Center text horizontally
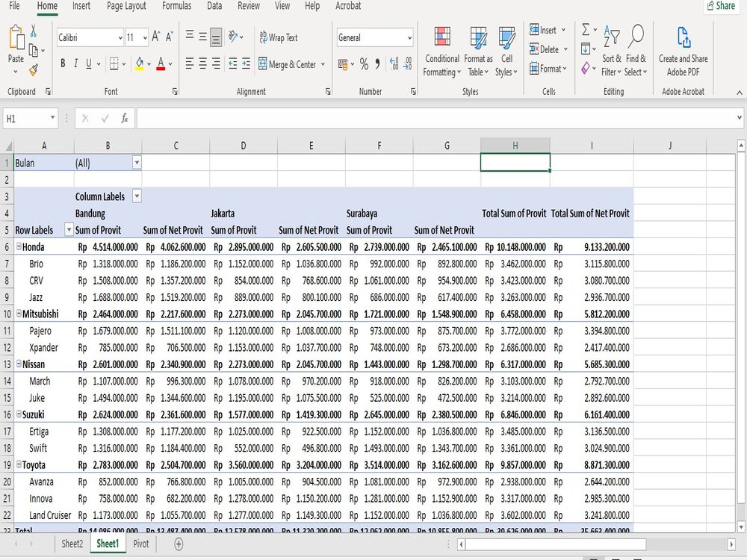The width and height of the screenshot is (747, 560). 202,63
